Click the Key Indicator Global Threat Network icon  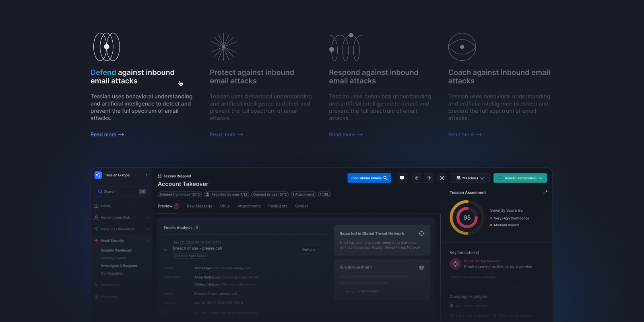[x=455, y=264]
